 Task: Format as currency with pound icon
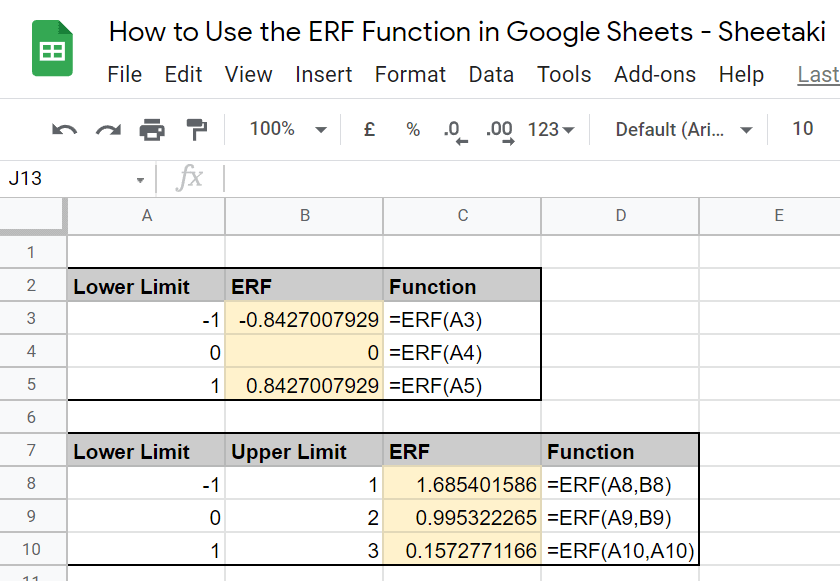pos(369,130)
